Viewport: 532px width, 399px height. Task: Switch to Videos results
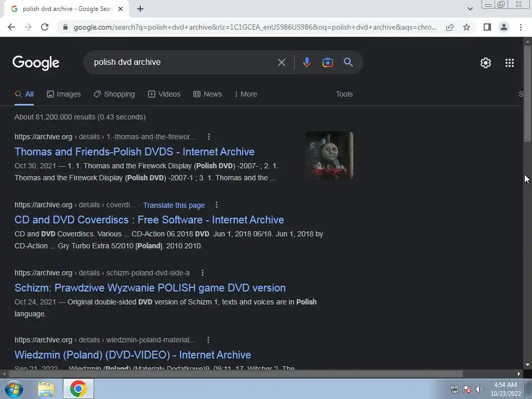164,94
